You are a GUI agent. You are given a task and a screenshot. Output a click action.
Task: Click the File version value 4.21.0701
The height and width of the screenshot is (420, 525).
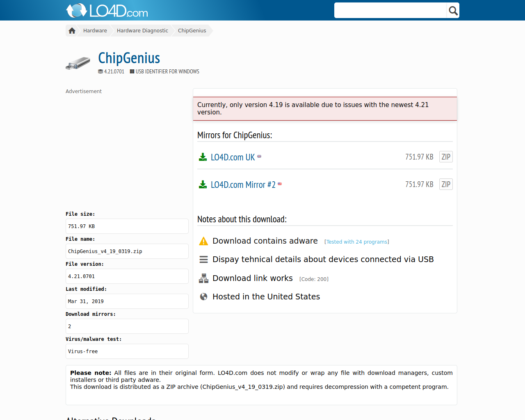(81, 276)
